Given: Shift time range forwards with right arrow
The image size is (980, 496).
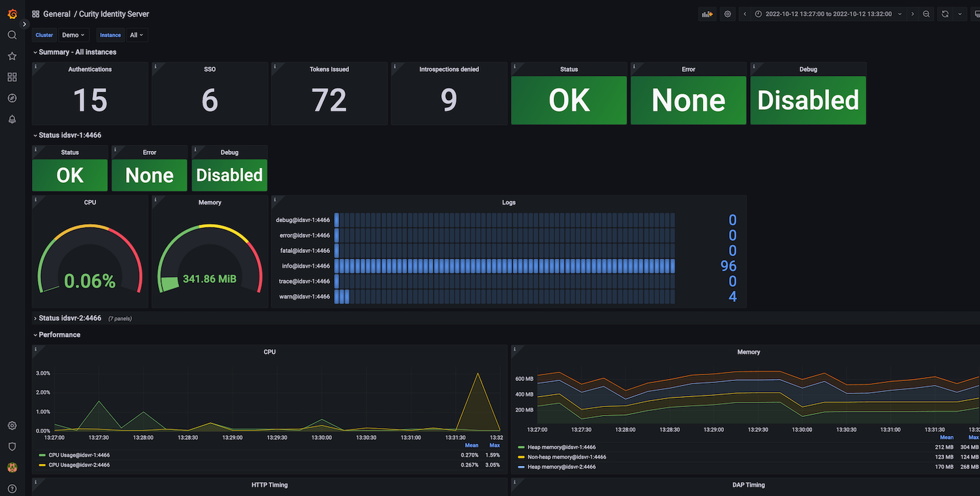Looking at the screenshot, I should (x=913, y=14).
